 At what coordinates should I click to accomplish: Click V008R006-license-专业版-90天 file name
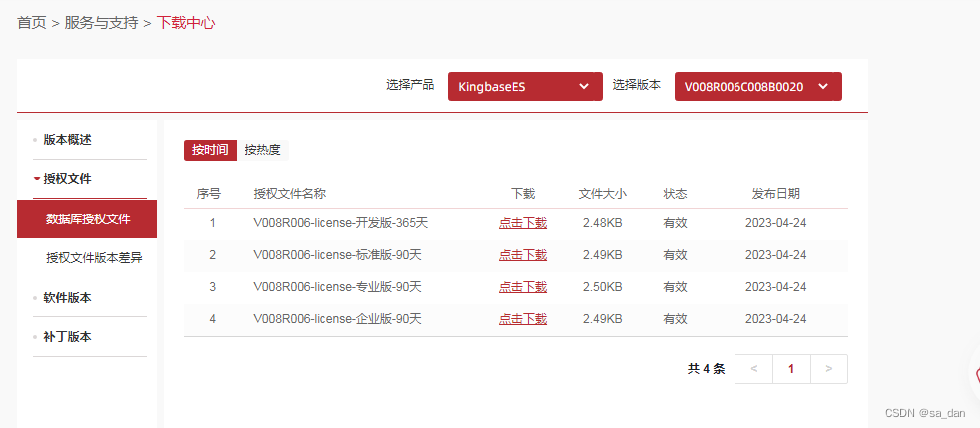point(338,287)
